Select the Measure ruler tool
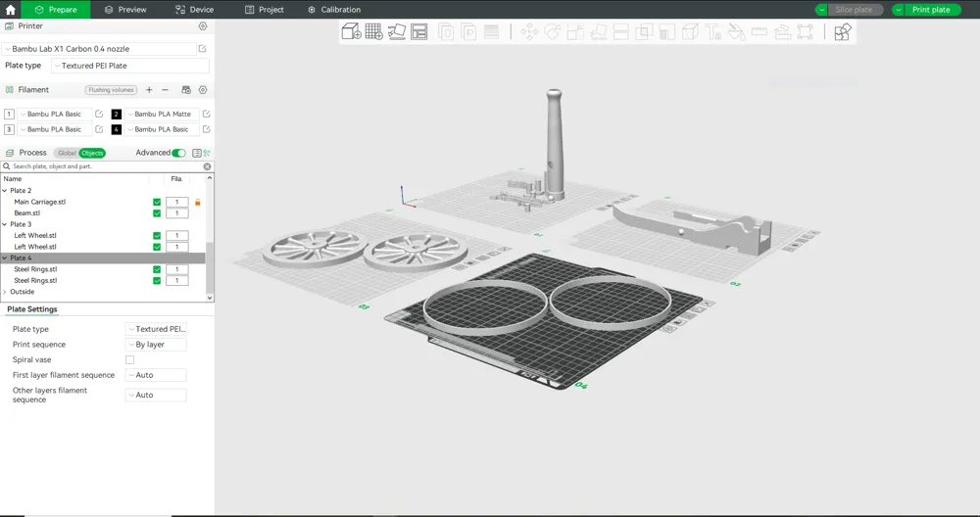 (x=759, y=32)
